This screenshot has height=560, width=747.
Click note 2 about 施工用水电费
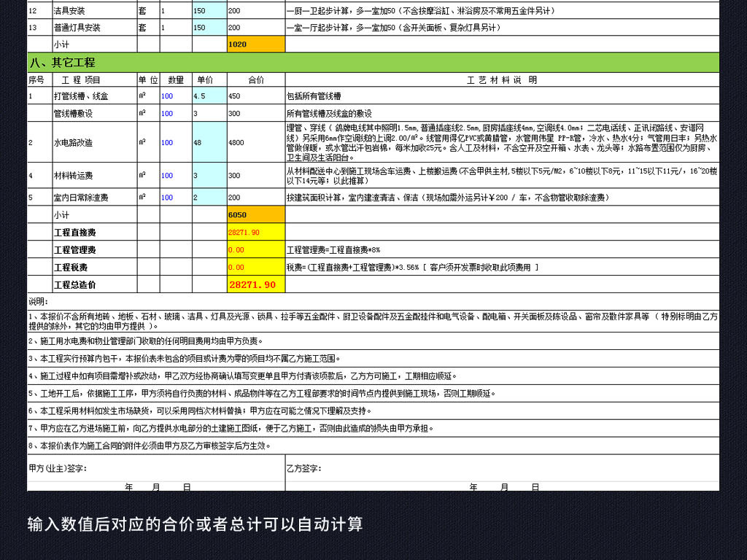[373, 341]
